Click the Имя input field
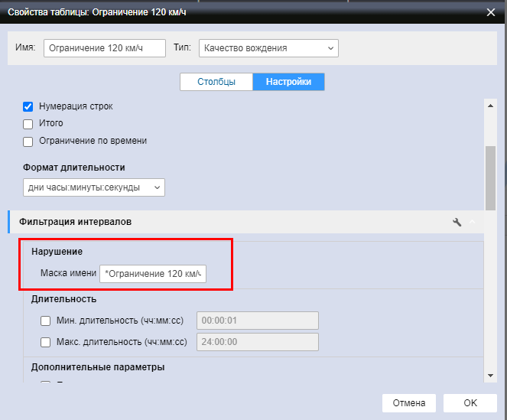 (105, 48)
